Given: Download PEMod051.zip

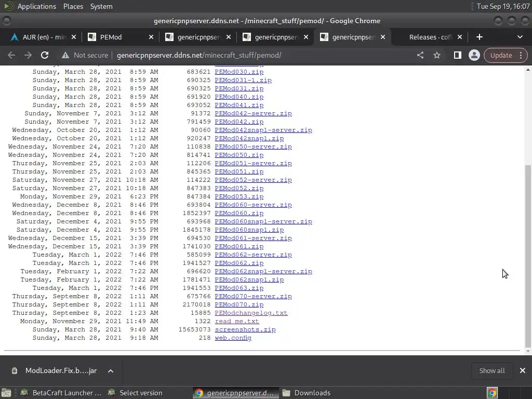Looking at the screenshot, I should coord(239,171).
